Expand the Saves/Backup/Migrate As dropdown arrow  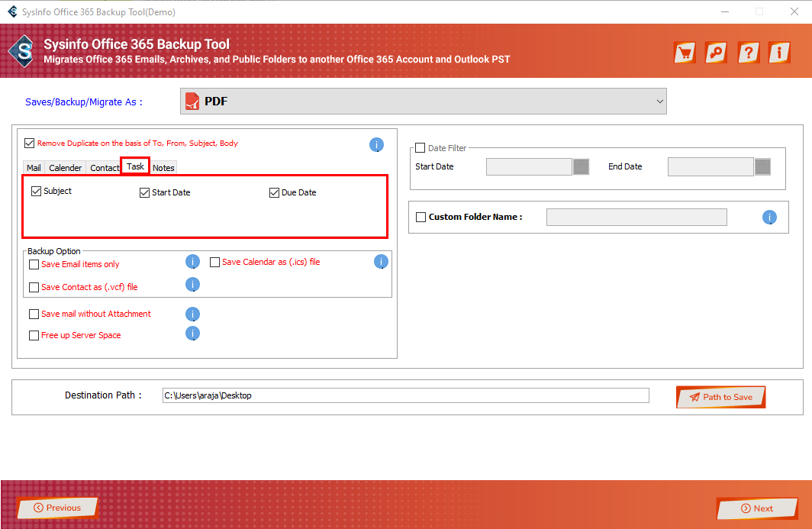(659, 102)
